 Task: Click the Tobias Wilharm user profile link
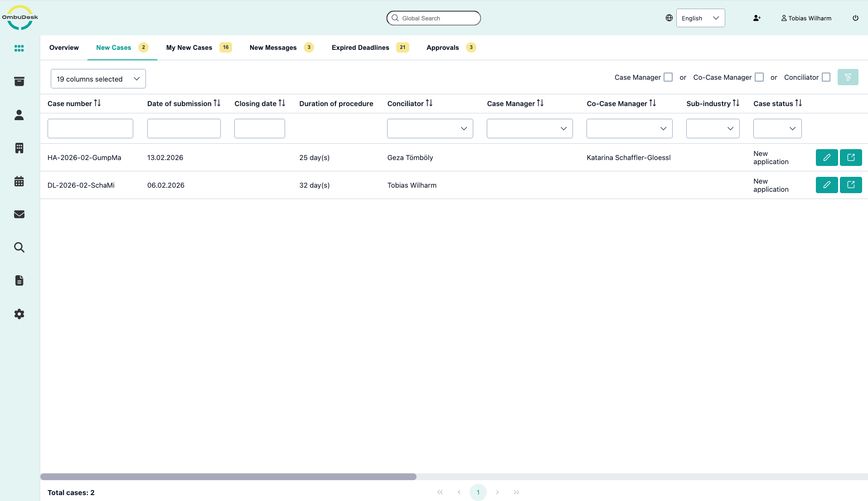click(x=806, y=18)
